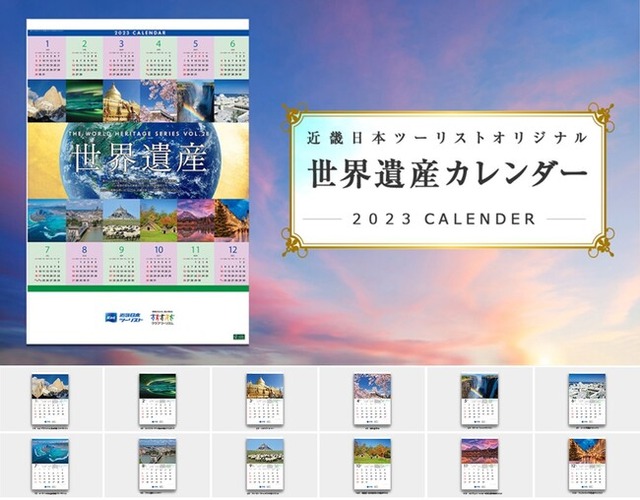Open the December night illumination calendar thumbnail
The width and height of the screenshot is (640, 500).
(587, 465)
